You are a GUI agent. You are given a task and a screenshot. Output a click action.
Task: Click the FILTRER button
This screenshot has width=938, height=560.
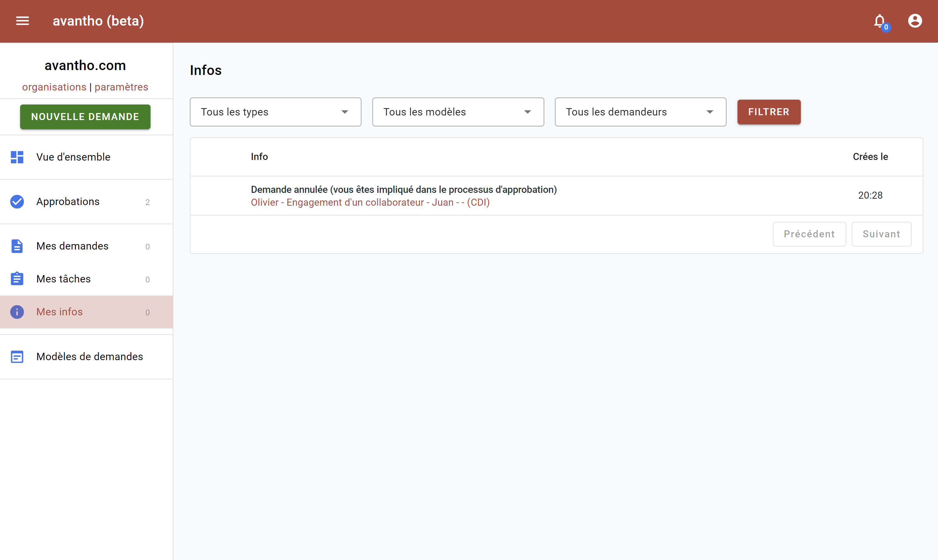(769, 112)
